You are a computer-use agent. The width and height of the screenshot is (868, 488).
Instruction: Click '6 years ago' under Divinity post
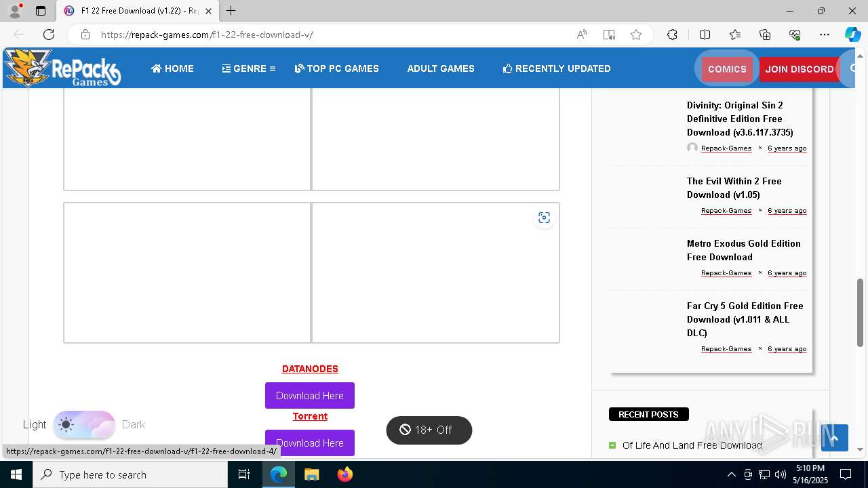(x=787, y=148)
